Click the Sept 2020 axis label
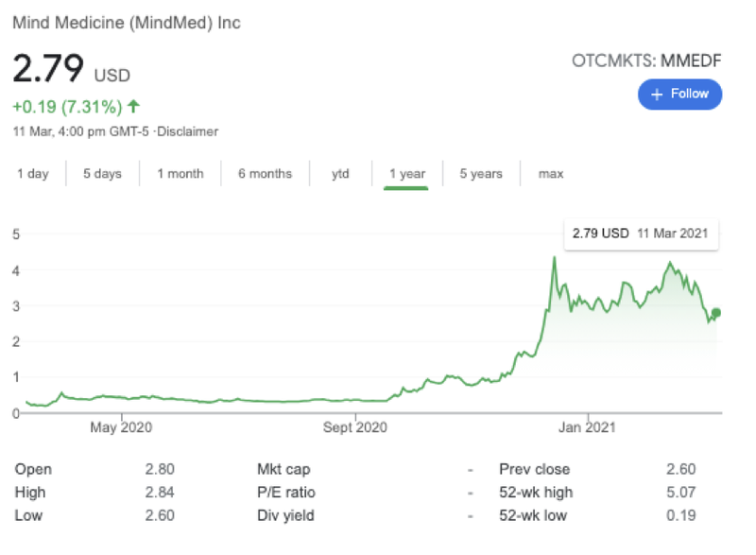 click(x=355, y=427)
